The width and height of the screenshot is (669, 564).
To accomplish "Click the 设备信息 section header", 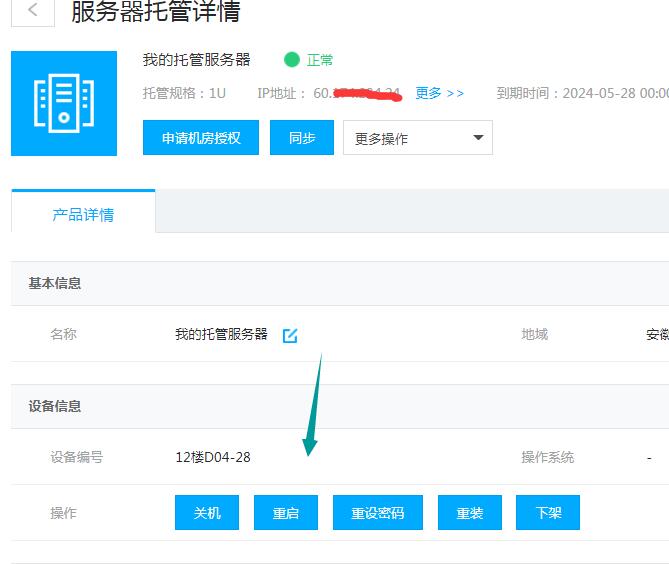I will click(x=55, y=406).
